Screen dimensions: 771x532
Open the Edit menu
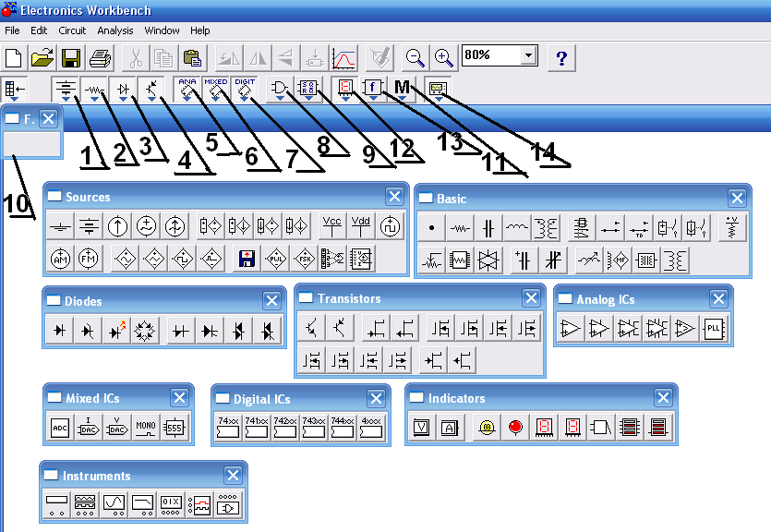pyautogui.click(x=39, y=30)
